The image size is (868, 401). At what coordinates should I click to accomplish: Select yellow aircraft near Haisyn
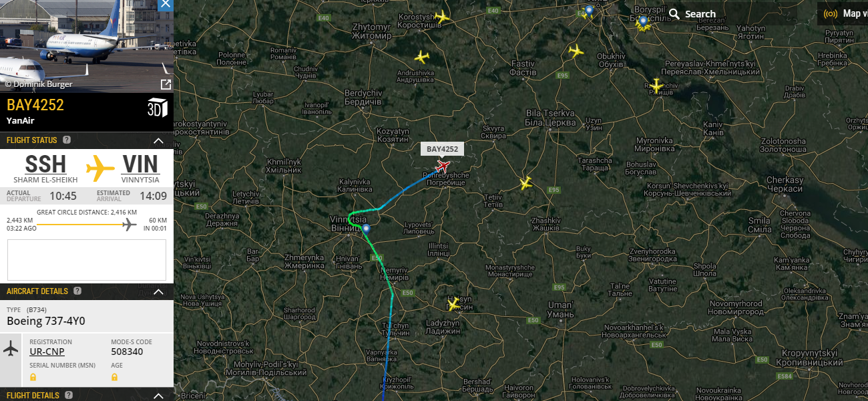454,304
